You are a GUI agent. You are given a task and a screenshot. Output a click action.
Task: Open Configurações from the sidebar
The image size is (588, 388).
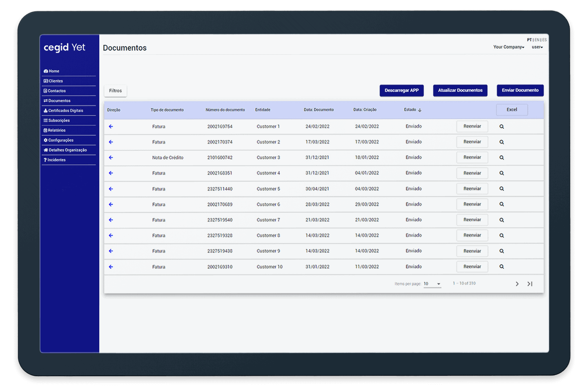(x=60, y=140)
